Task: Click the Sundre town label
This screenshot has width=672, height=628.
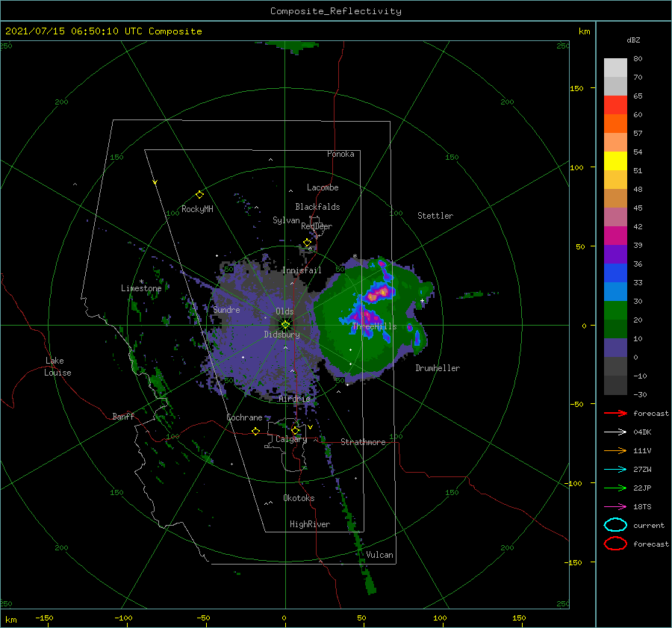Action: [x=227, y=309]
